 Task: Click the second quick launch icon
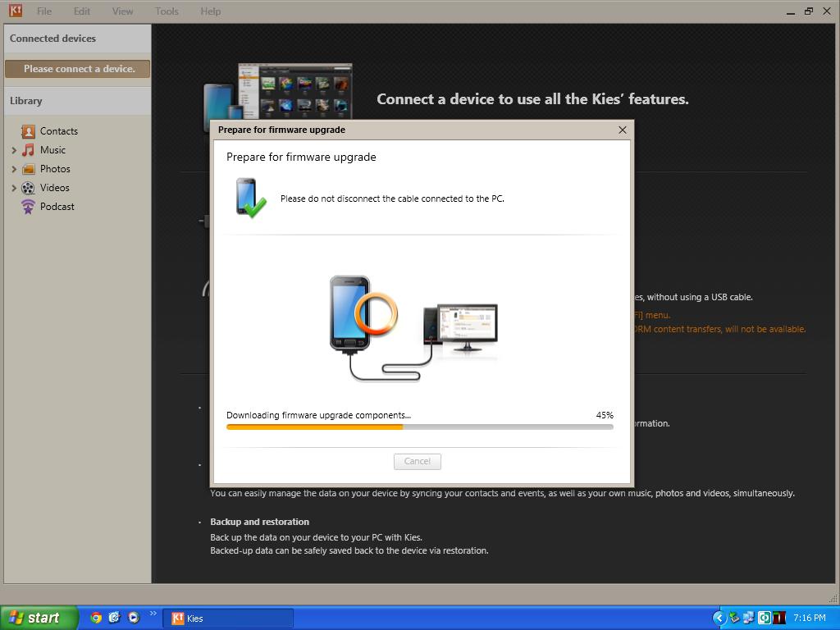[115, 618]
